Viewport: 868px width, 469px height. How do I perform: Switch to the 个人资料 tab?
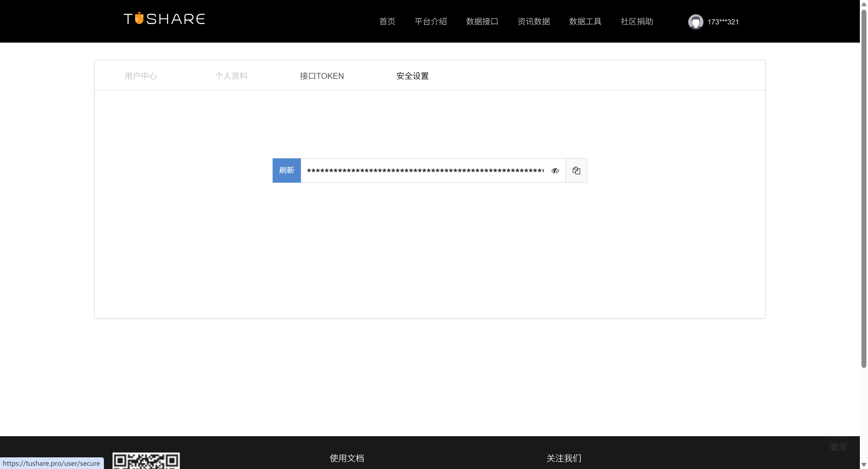point(231,76)
